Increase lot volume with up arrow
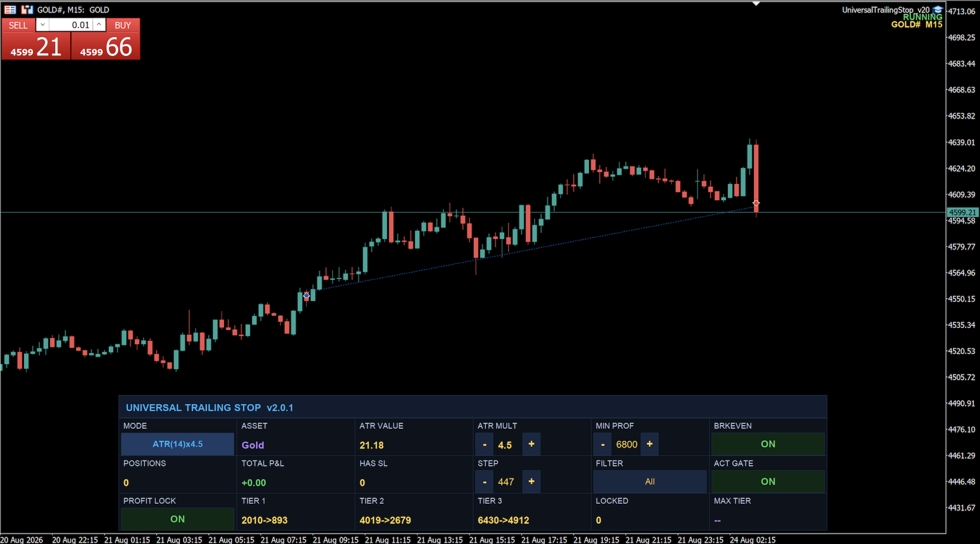Screen dimensions: 980x544 coord(100,25)
